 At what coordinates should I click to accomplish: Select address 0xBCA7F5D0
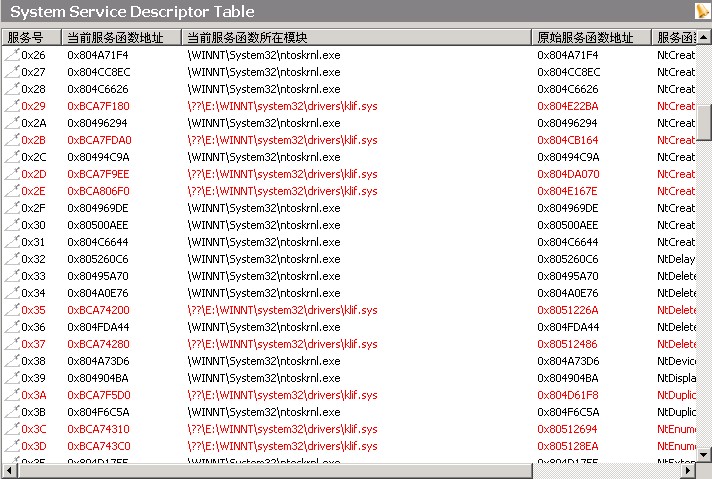click(99, 395)
